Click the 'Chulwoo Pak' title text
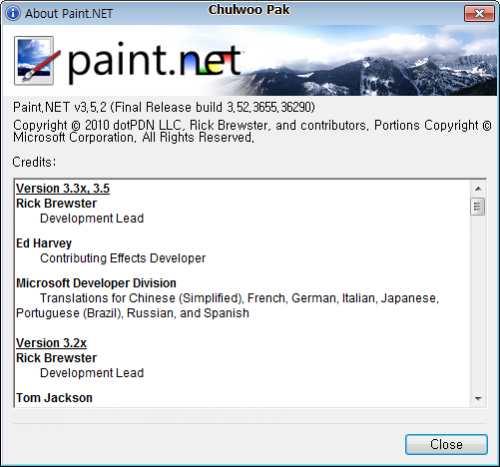The width and height of the screenshot is (500, 467). coord(249,10)
